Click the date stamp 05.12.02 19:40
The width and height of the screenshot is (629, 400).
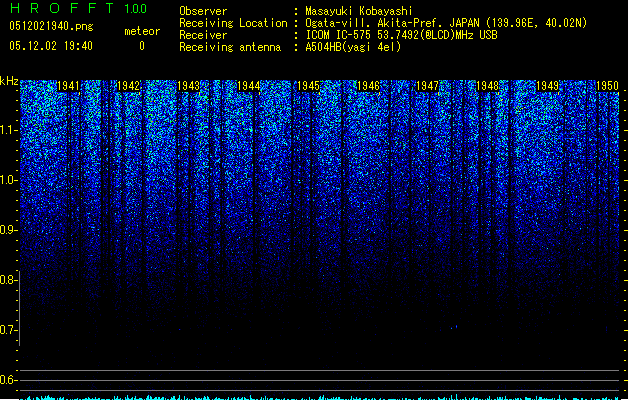click(x=51, y=46)
